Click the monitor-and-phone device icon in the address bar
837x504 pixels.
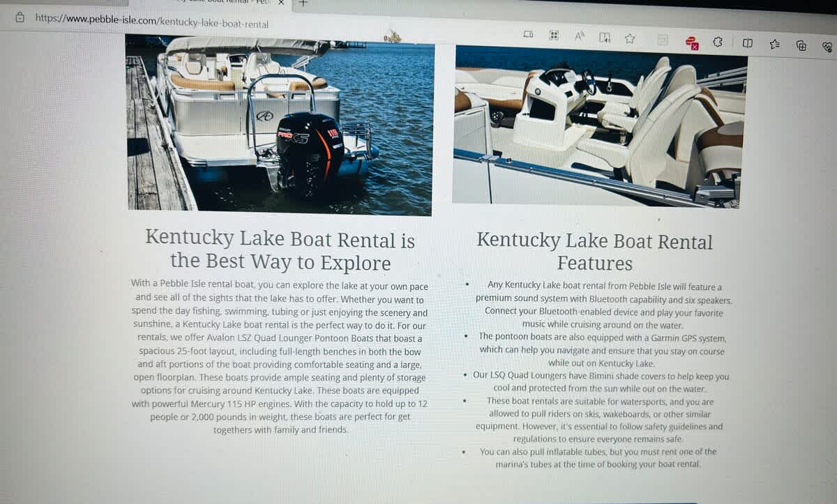[528, 34]
